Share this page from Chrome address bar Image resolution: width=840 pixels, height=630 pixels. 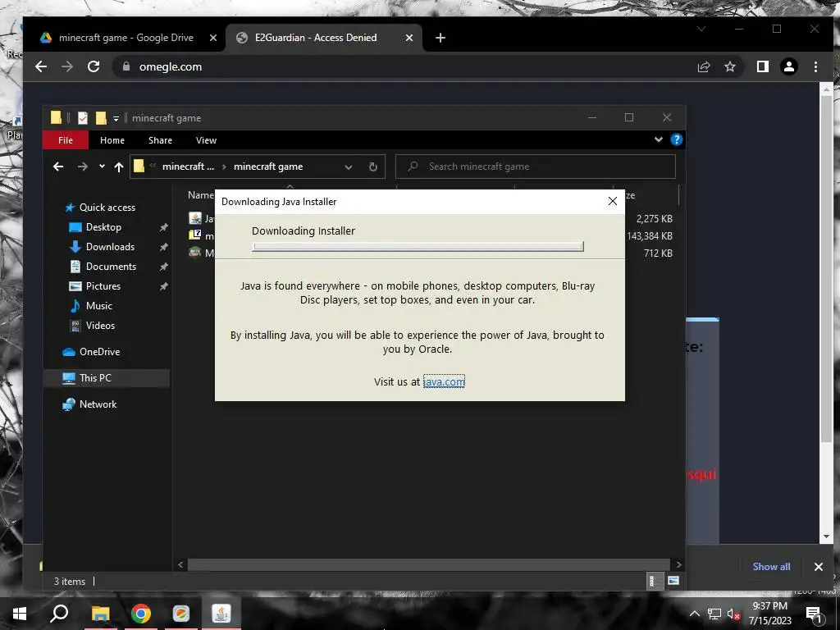tap(703, 66)
